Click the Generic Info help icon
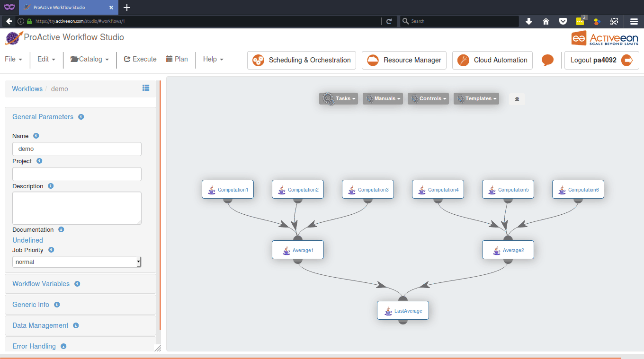The width and height of the screenshot is (644, 359). tap(57, 305)
